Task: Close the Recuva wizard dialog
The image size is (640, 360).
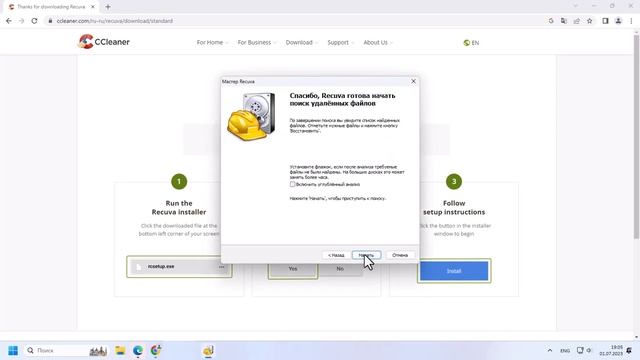Action: click(x=413, y=81)
